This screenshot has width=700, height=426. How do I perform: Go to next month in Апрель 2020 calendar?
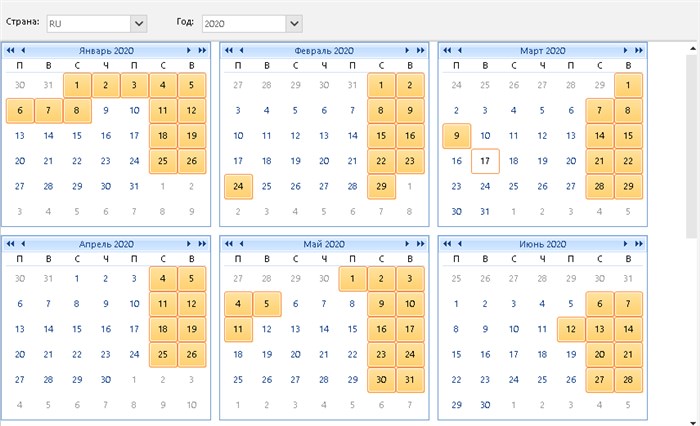tap(189, 244)
